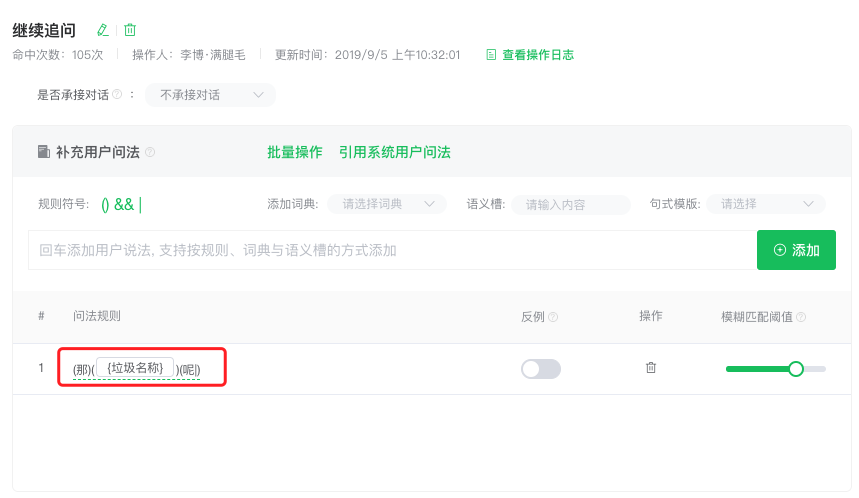The height and width of the screenshot is (498, 859).
Task: Click help icon beside 模糊匹配阈值
Action: tap(801, 317)
